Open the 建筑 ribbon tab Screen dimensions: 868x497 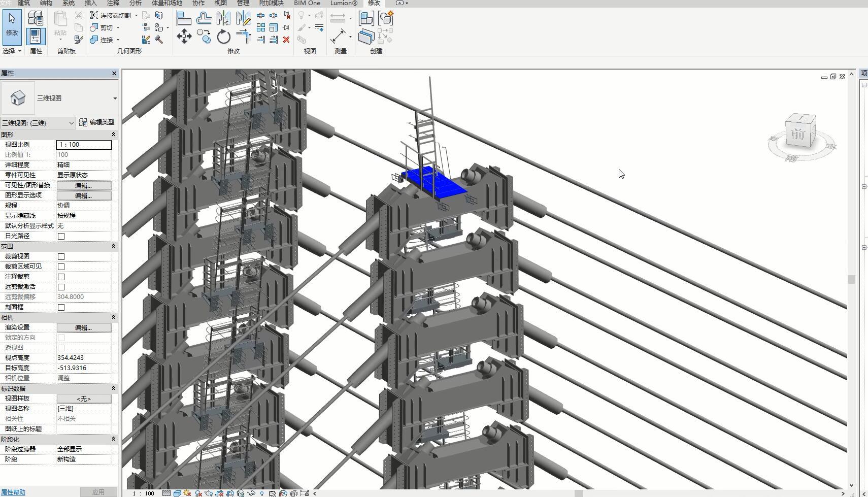coord(23,3)
